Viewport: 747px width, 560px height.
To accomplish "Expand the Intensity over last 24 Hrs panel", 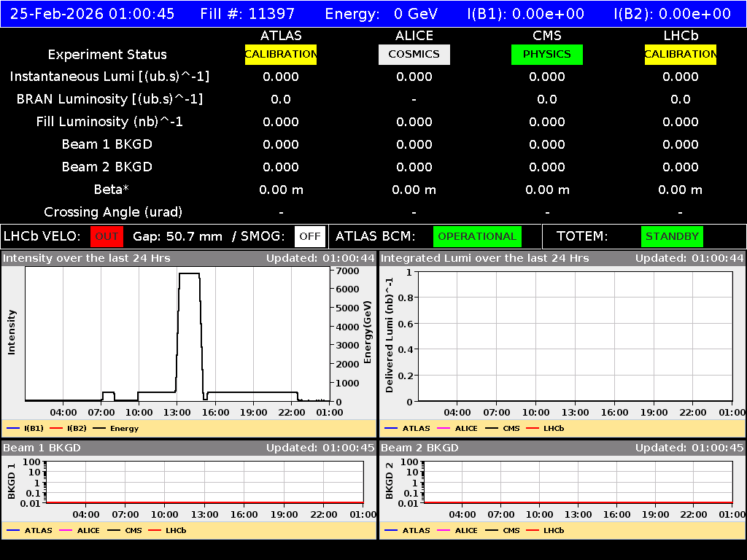I will (88, 257).
